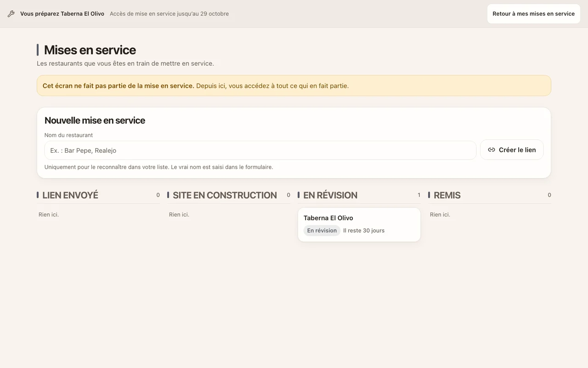Click Retour à mes mises en service

[534, 14]
